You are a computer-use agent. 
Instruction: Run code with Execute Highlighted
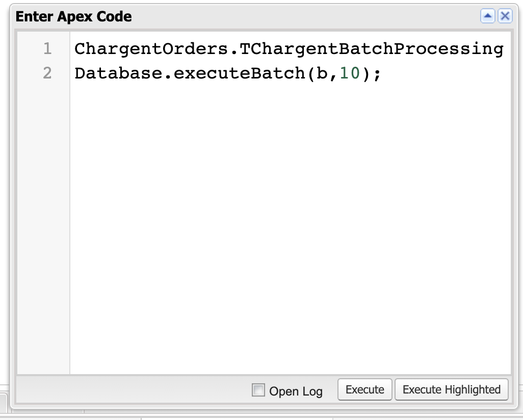(451, 390)
